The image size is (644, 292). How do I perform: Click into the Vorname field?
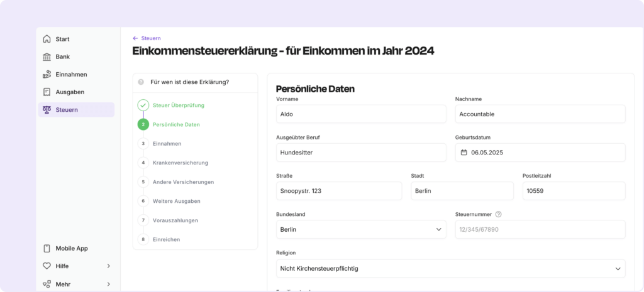(361, 114)
